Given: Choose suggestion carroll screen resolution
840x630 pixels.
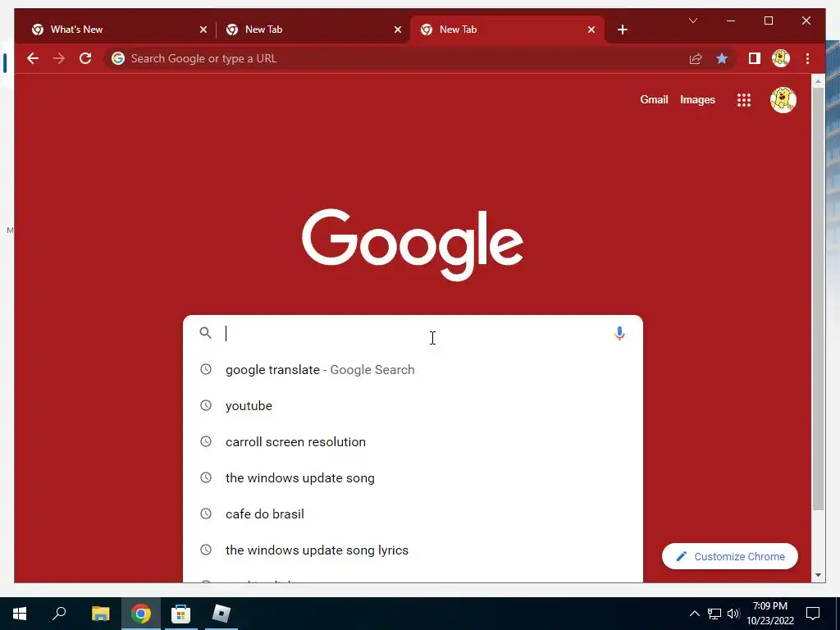Looking at the screenshot, I should click(x=413, y=442).
